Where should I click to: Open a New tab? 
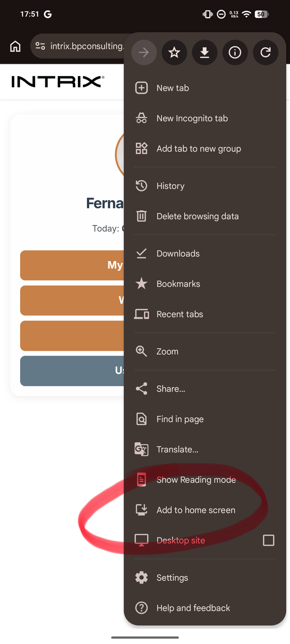pos(173,88)
